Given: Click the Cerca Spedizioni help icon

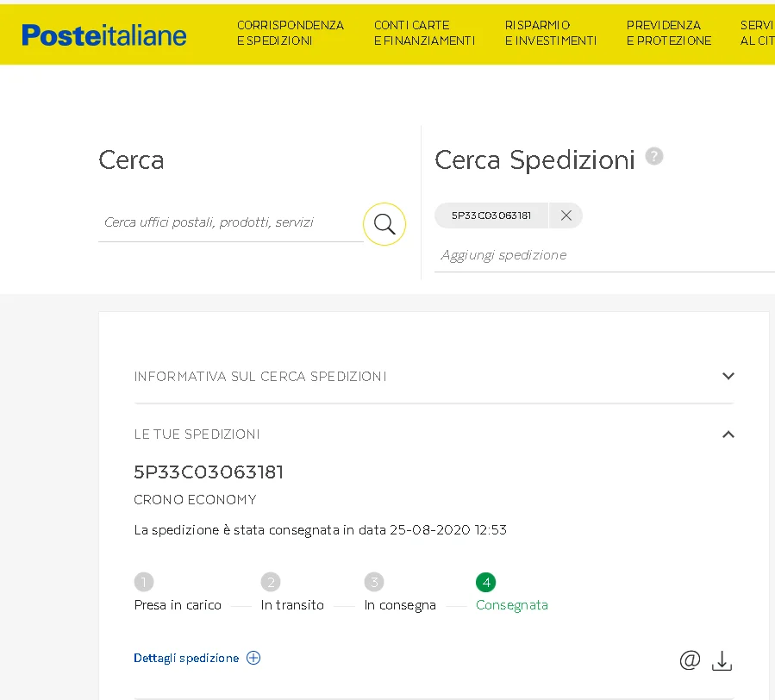Looking at the screenshot, I should click(654, 156).
